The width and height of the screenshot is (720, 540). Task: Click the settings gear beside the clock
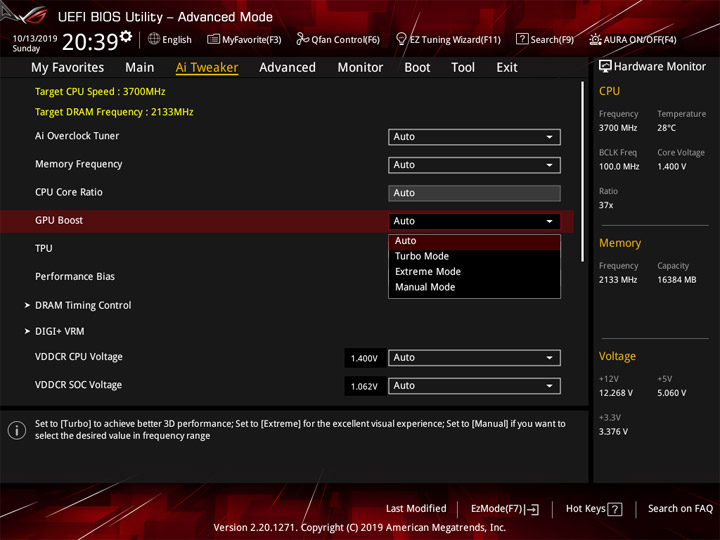click(x=126, y=36)
